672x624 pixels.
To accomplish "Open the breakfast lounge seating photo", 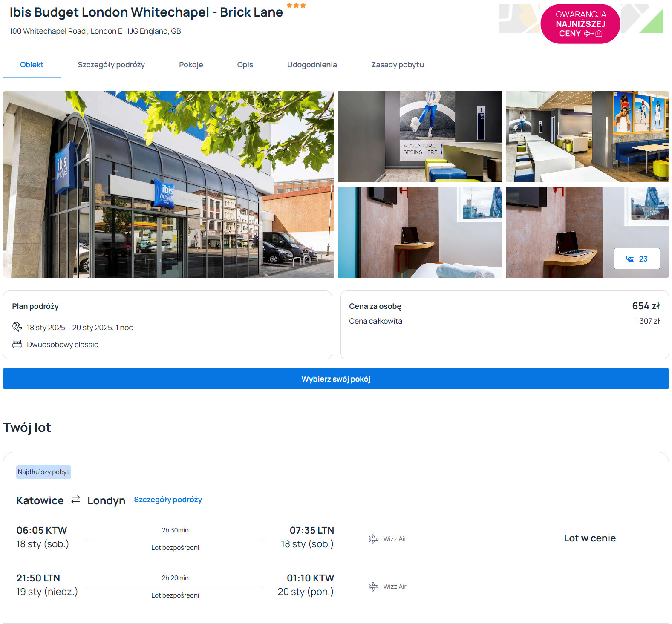I will pos(587,136).
